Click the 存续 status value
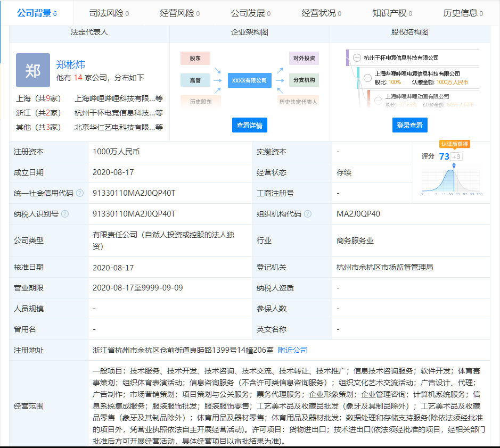 pyautogui.click(x=344, y=172)
